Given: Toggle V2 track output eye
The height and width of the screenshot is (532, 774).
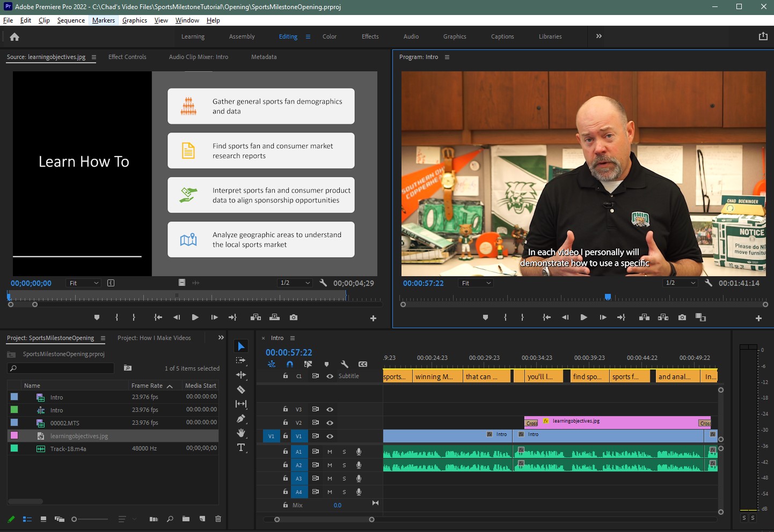Looking at the screenshot, I should coord(330,423).
